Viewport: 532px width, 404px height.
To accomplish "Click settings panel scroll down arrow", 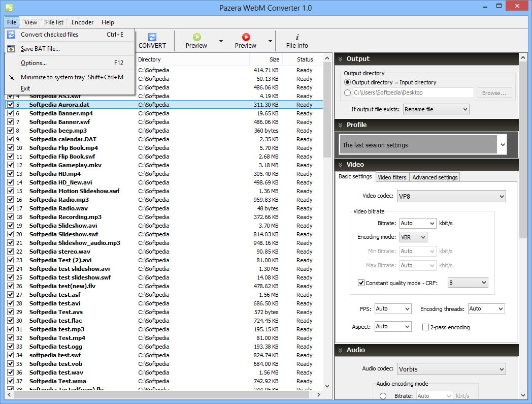I will click(x=523, y=395).
